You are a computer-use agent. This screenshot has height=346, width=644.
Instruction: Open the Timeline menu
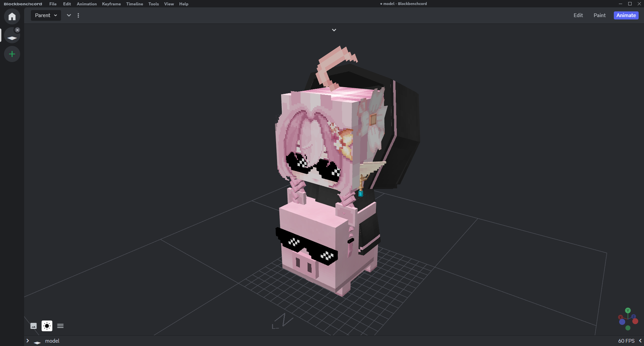pos(135,4)
